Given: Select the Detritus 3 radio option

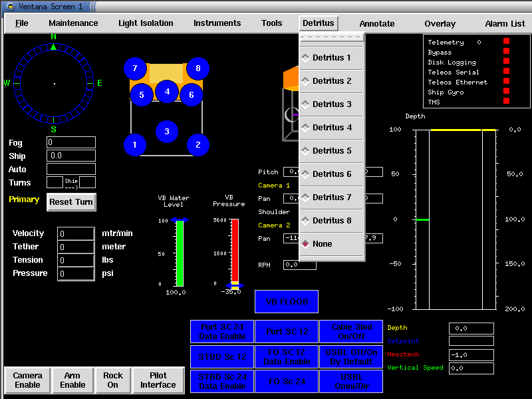Looking at the screenshot, I should [x=331, y=104].
